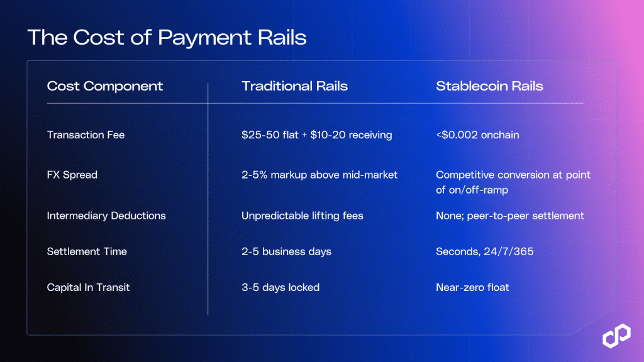Click the 'None; peer-to-peer settlement' cell
Image resolution: width=644 pixels, height=362 pixels.
(510, 216)
